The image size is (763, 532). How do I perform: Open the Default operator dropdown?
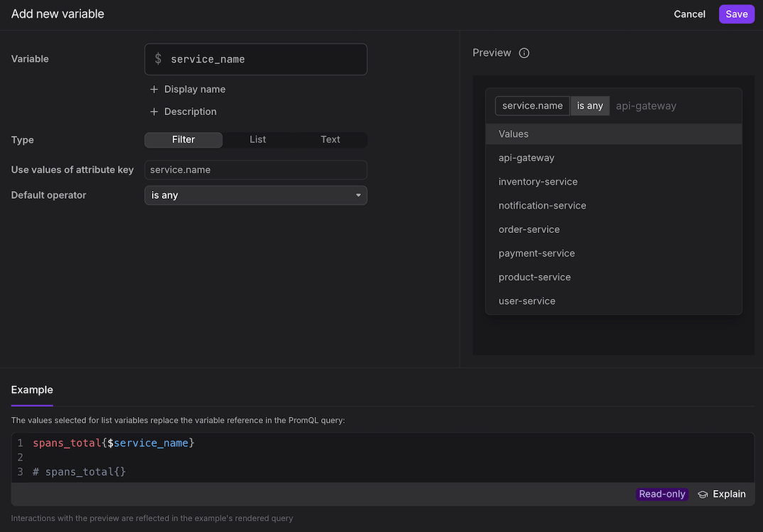click(x=256, y=195)
